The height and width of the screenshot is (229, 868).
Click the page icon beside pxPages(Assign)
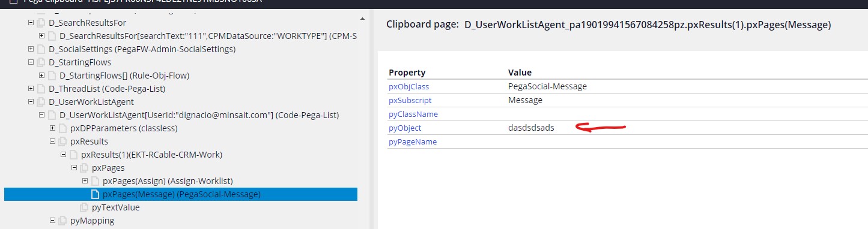coord(95,181)
